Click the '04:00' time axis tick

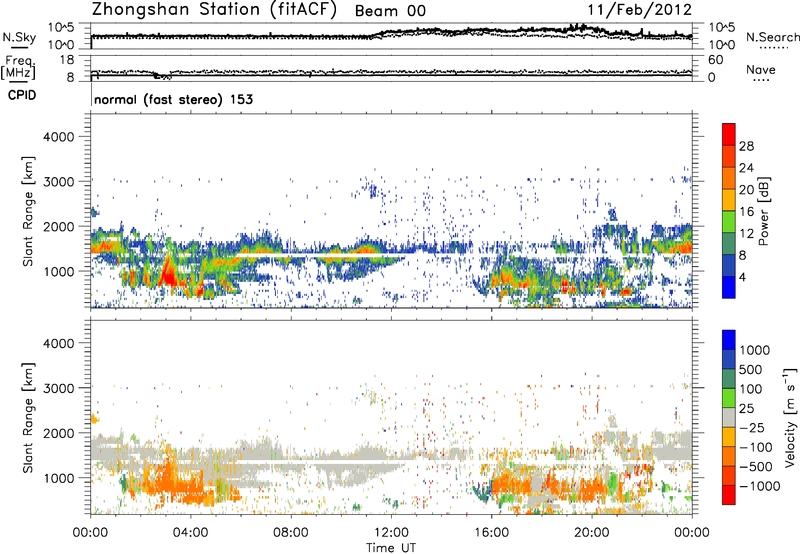click(x=190, y=533)
